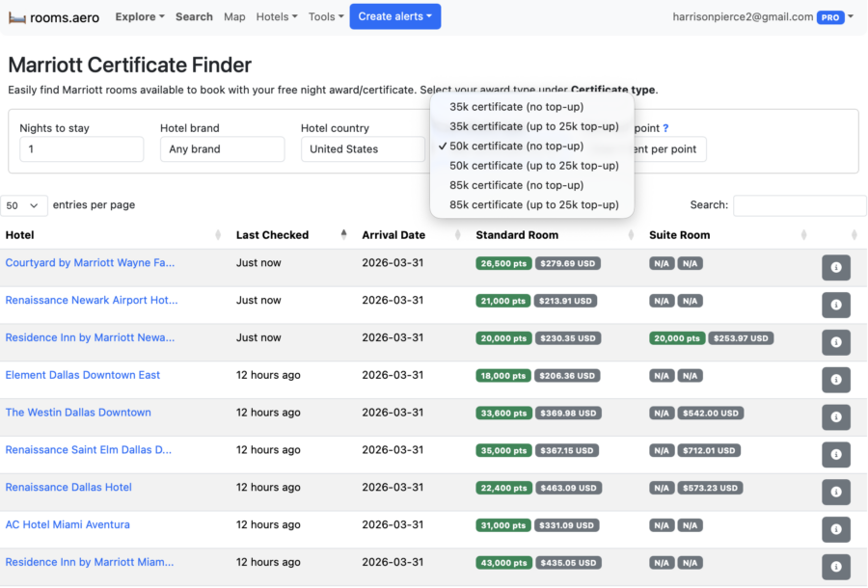868x588 pixels.
Task: Open Element Dallas Downtown East link
Action: tap(83, 375)
